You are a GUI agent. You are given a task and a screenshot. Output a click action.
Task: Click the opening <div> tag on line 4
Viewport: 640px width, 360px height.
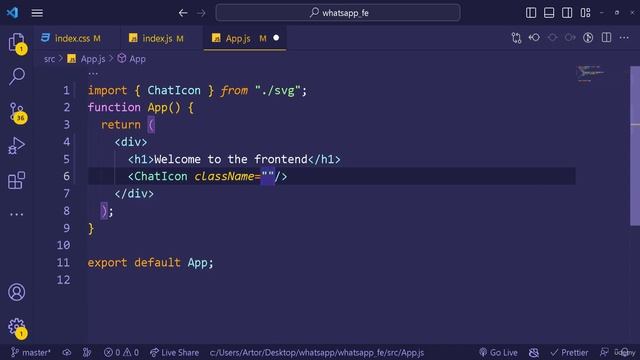click(131, 142)
